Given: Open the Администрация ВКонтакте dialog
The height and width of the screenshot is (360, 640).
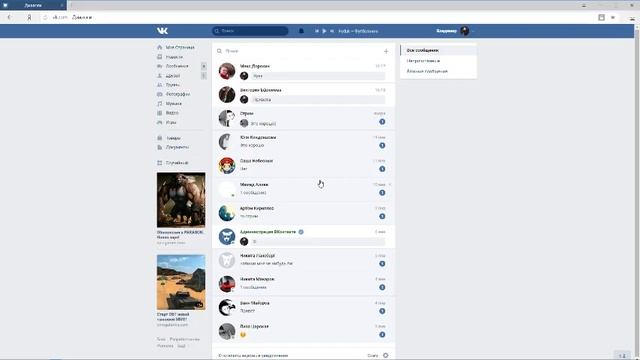Looking at the screenshot, I should click(303, 237).
